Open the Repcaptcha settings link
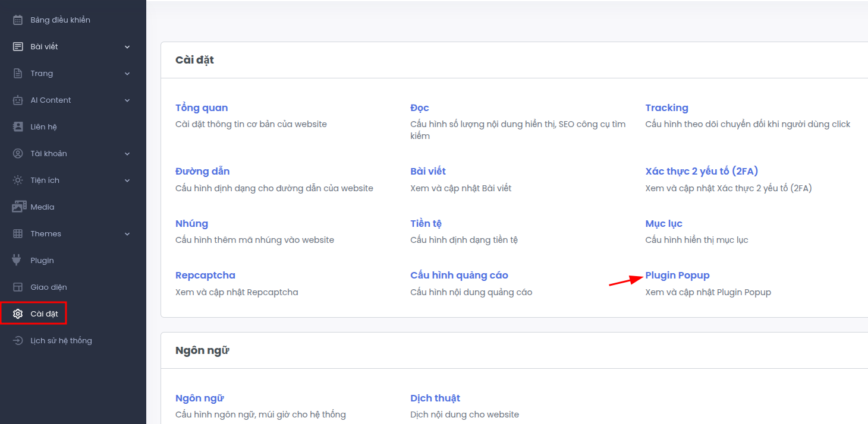This screenshot has width=868, height=424. point(205,275)
